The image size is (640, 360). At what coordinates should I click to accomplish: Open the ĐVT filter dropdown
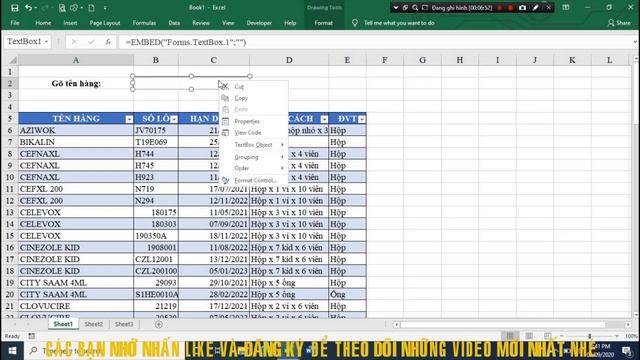362,119
